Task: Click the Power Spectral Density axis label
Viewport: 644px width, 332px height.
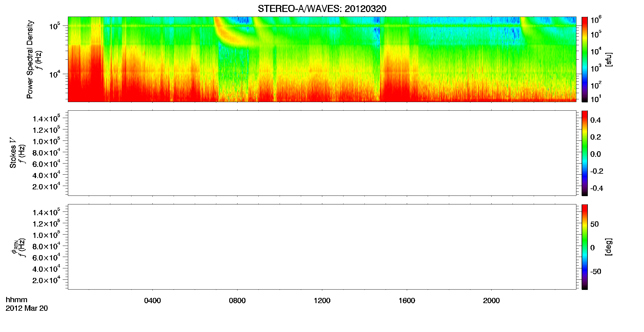Action: coord(30,59)
